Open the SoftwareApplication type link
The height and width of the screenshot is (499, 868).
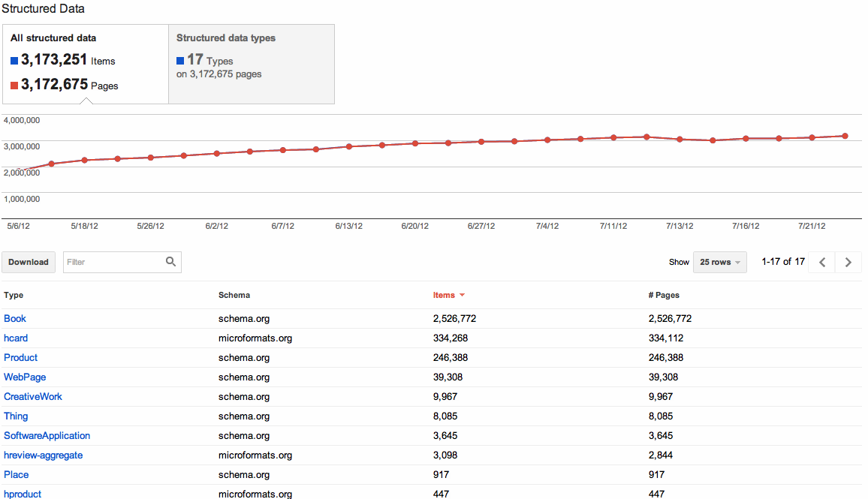(47, 436)
